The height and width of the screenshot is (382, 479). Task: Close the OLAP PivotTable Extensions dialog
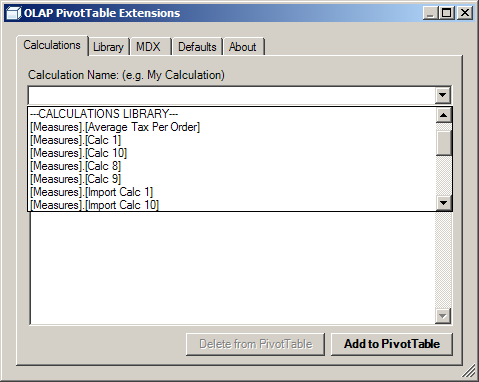pyautogui.click(x=465, y=13)
